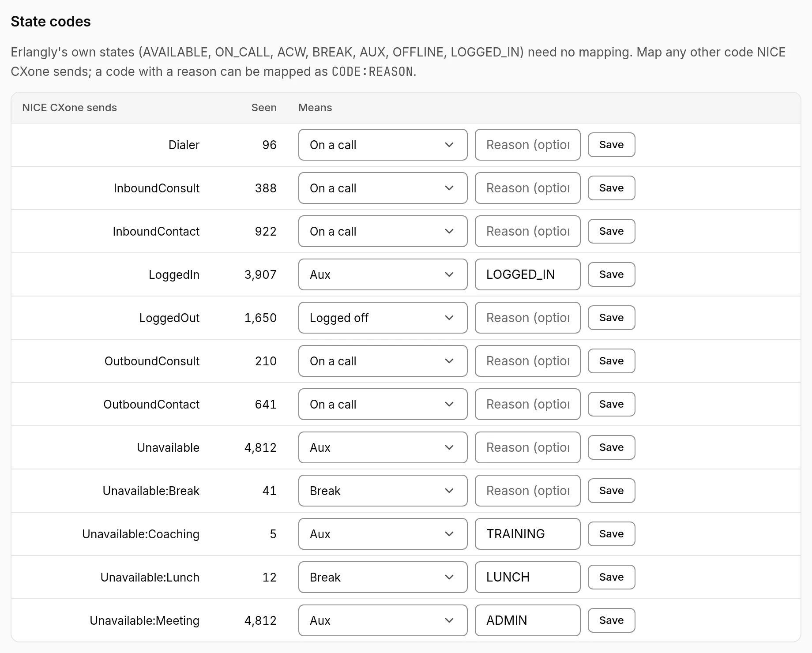
Task: Edit the TRAINING reason field
Action: tap(527, 534)
